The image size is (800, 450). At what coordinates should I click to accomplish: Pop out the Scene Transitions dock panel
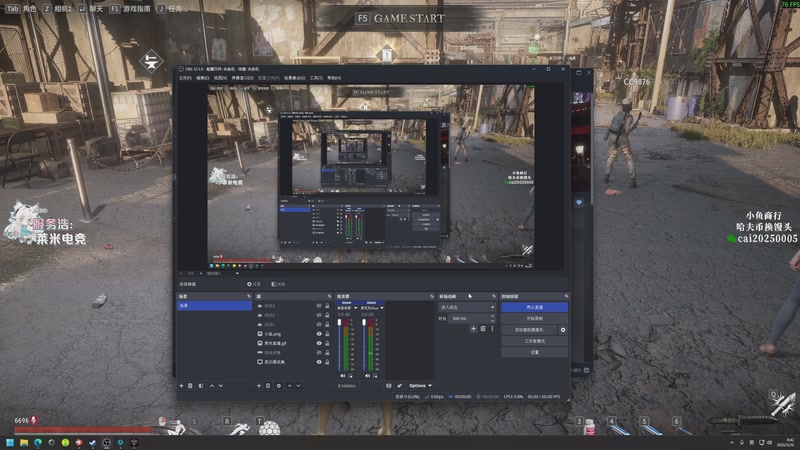(494, 296)
